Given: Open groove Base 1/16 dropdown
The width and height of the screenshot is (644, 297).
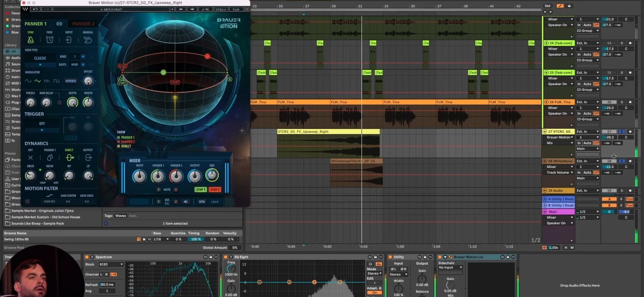Looking at the screenshot, I should 161,239.
